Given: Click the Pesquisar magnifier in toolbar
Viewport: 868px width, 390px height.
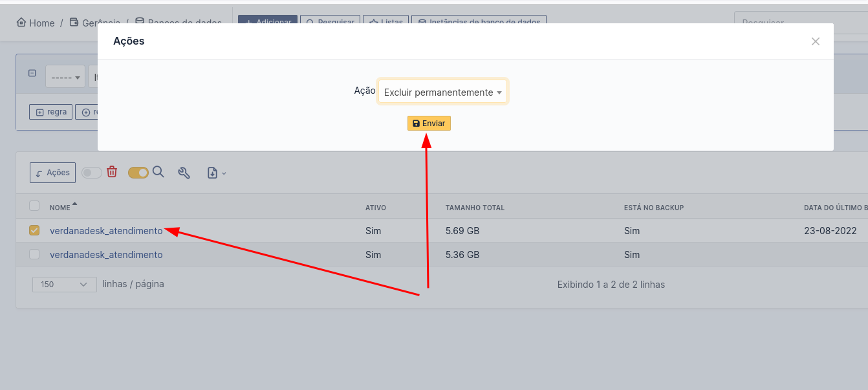Looking at the screenshot, I should (330, 21).
